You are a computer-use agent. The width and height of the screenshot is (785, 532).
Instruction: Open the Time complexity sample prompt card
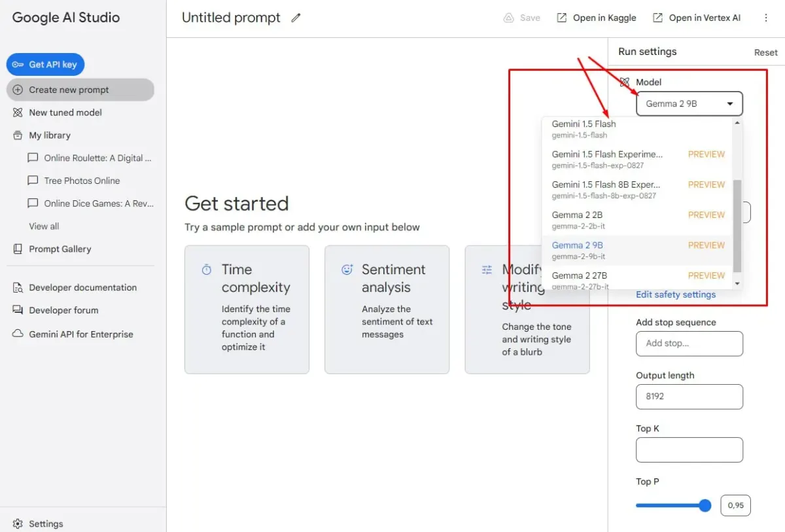(x=247, y=310)
